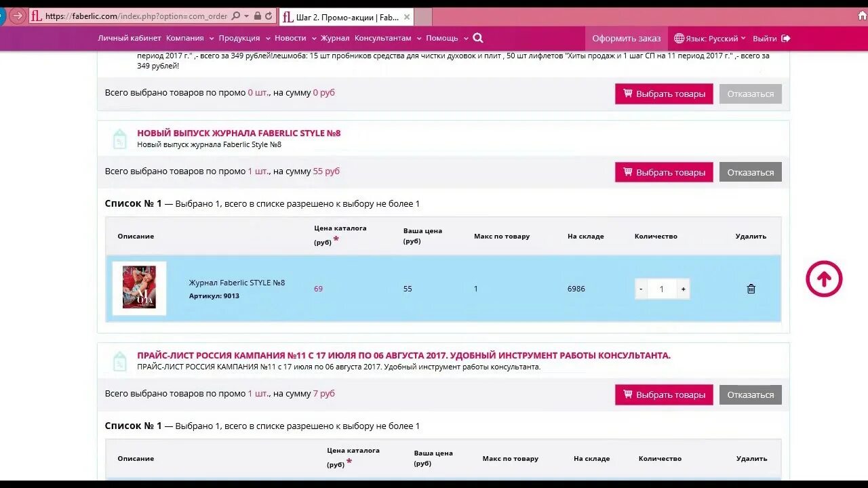Open НОВЫЙ ВЫПУСК ЖУРНАЛА FABERLIC STYLE №8 heading
The width and height of the screenshot is (868, 488).
pyautogui.click(x=239, y=133)
